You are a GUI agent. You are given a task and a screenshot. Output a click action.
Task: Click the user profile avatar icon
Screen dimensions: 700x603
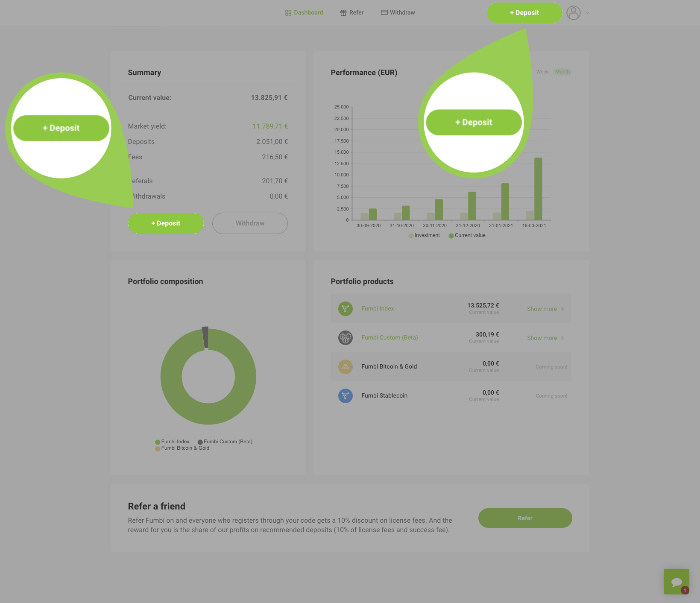[x=573, y=13]
